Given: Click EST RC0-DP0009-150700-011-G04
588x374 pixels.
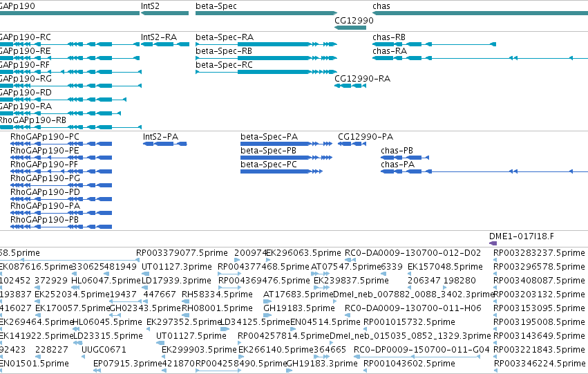Looking at the screenshot, I should point(422,350).
